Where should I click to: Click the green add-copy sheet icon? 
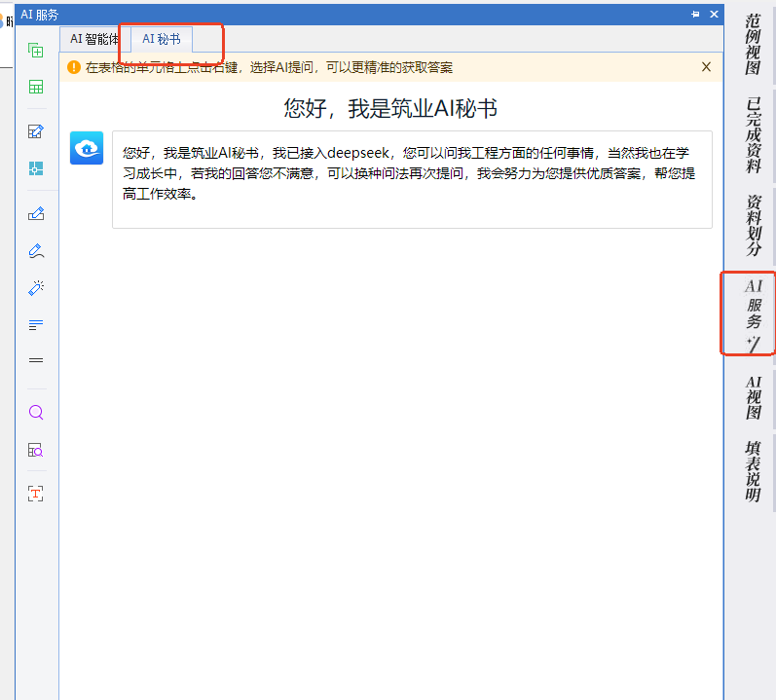coord(36,51)
